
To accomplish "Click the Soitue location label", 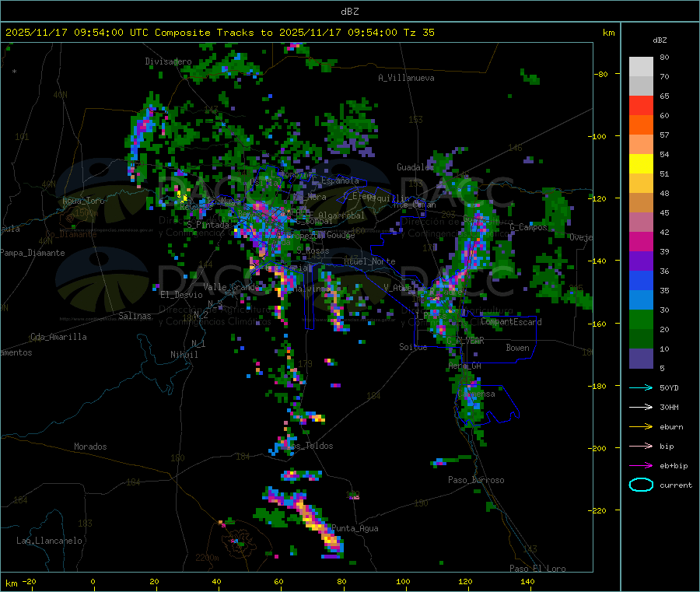I will (x=413, y=347).
